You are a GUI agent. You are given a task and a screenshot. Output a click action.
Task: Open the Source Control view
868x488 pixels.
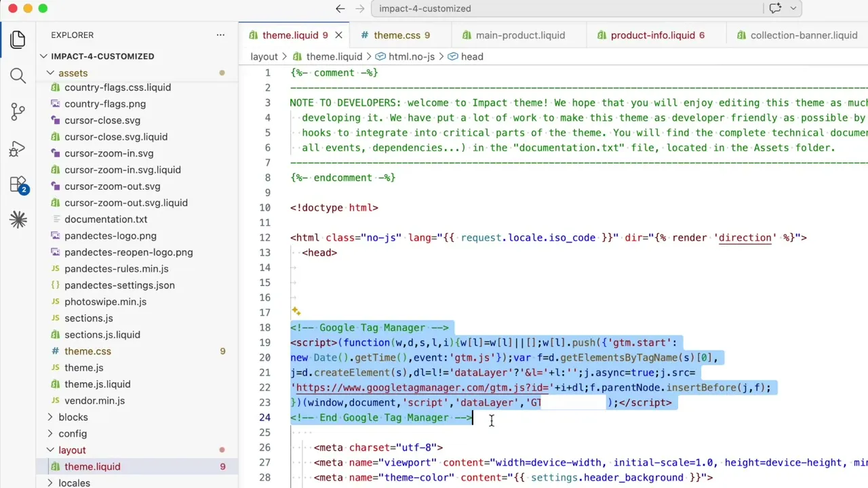(x=18, y=112)
